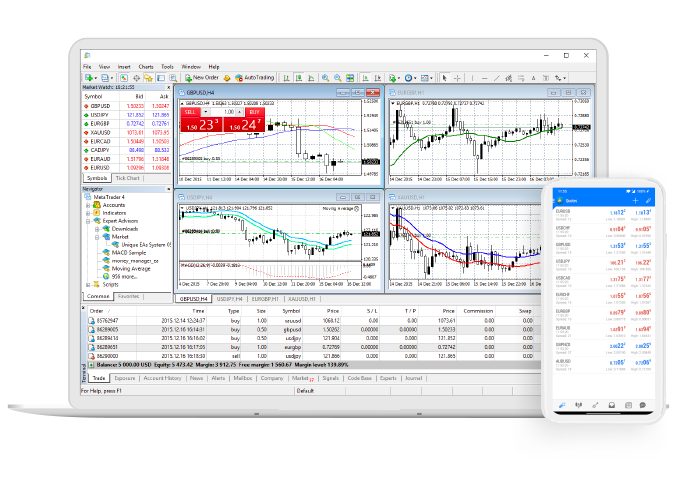
Task: Select the Equidistant Channel tool
Action: click(x=509, y=78)
